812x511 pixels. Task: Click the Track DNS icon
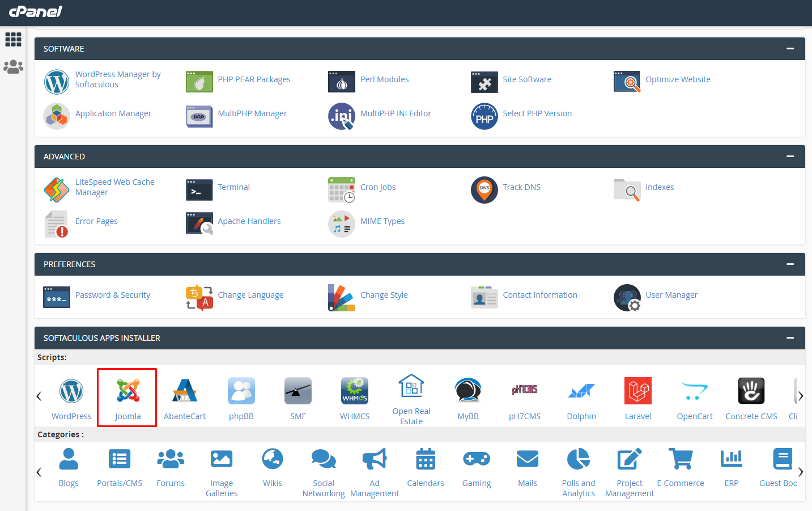point(484,190)
